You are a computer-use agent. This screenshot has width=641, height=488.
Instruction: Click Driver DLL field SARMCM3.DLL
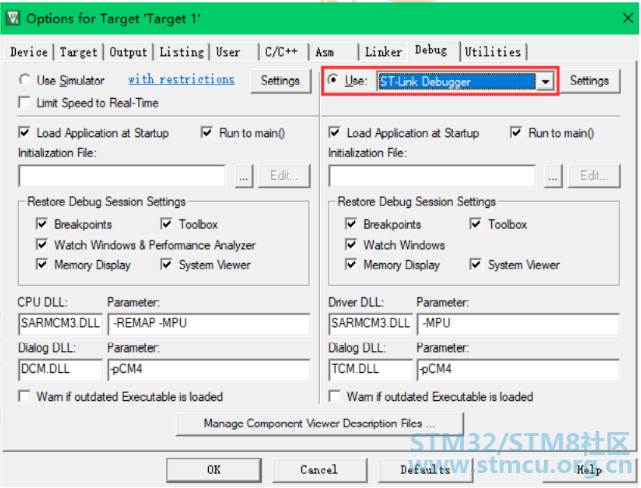coord(370,324)
